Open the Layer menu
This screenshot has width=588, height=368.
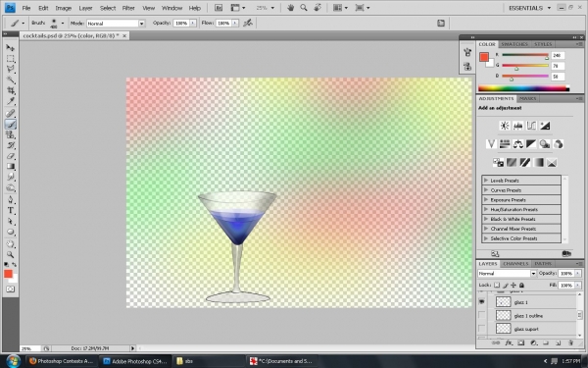click(85, 8)
